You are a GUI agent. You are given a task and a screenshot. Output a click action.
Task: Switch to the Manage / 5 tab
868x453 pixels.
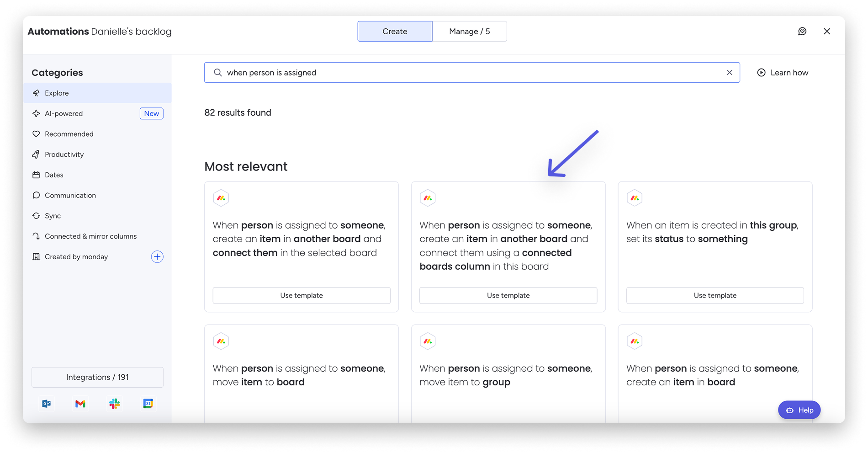(470, 31)
